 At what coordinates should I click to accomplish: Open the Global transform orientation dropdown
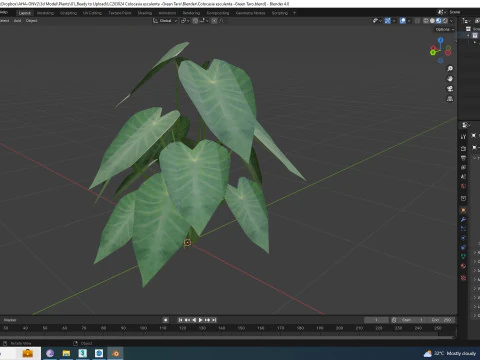[x=165, y=21]
